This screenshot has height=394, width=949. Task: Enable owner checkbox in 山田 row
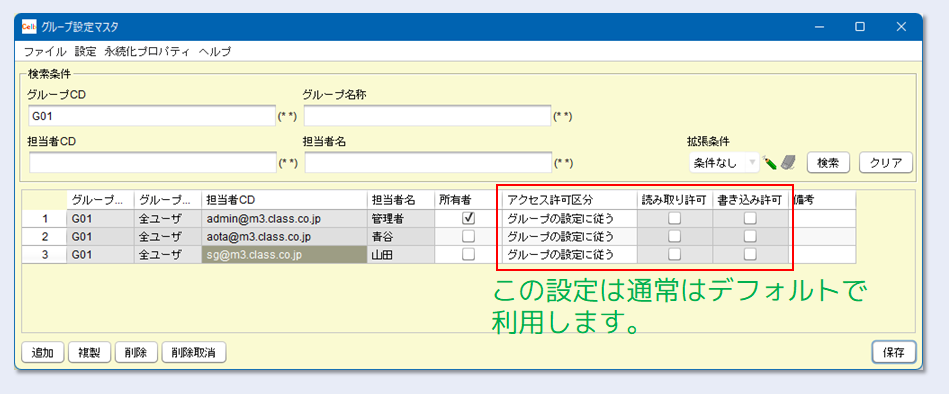468,255
